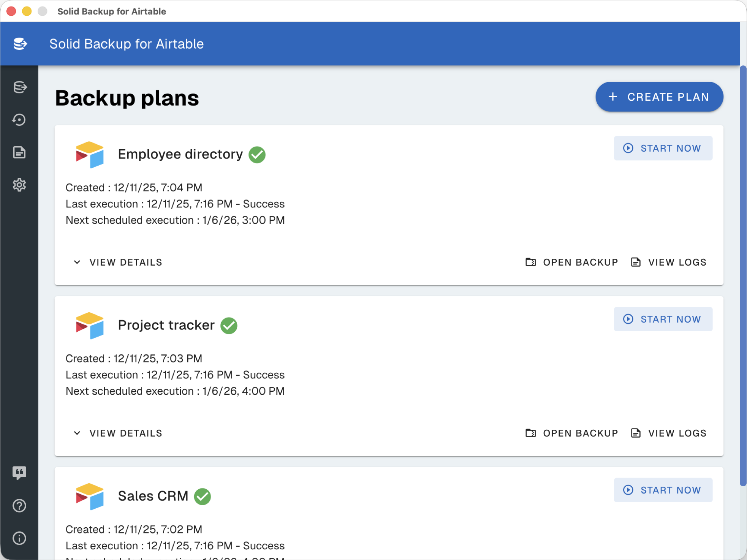Image resolution: width=747 pixels, height=560 pixels.
Task: Open the Help question mark icon
Action: 19,505
